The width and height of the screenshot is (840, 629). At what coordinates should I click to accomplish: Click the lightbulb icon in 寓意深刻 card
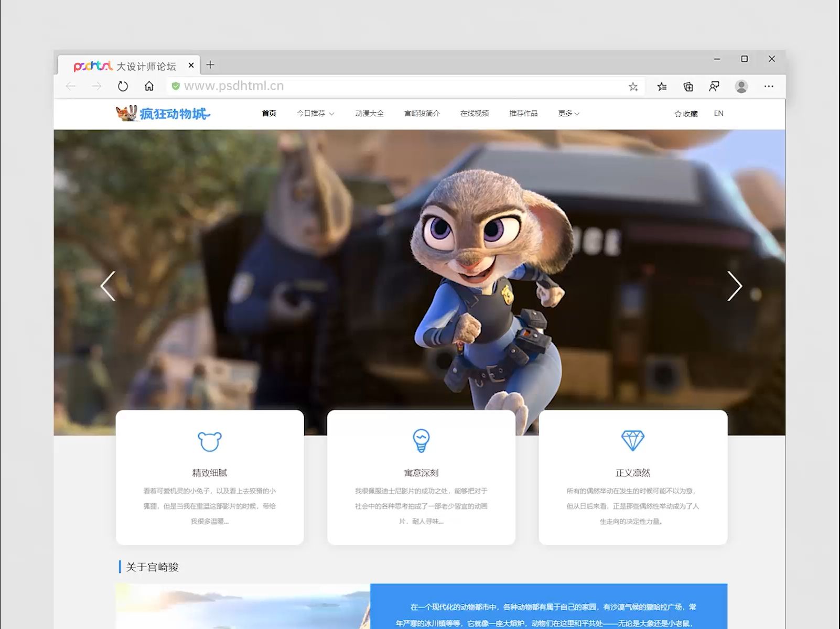click(421, 441)
